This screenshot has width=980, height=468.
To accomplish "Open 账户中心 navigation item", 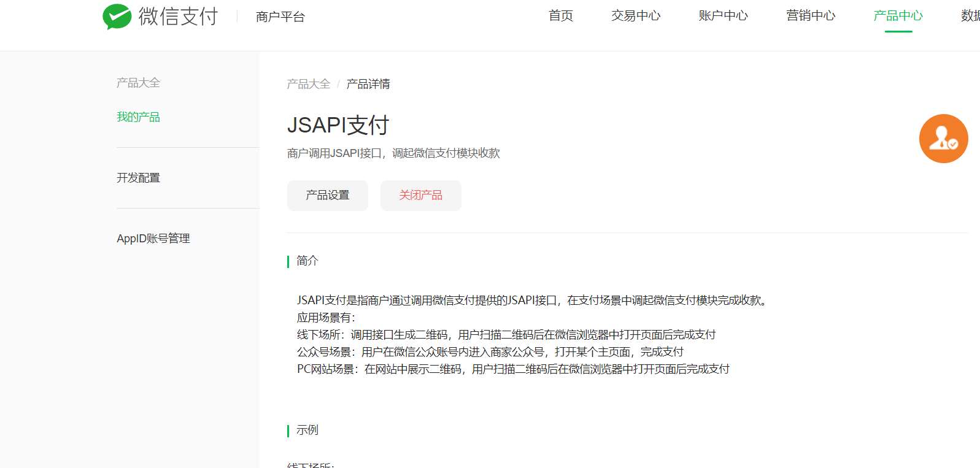I will 723,16.
